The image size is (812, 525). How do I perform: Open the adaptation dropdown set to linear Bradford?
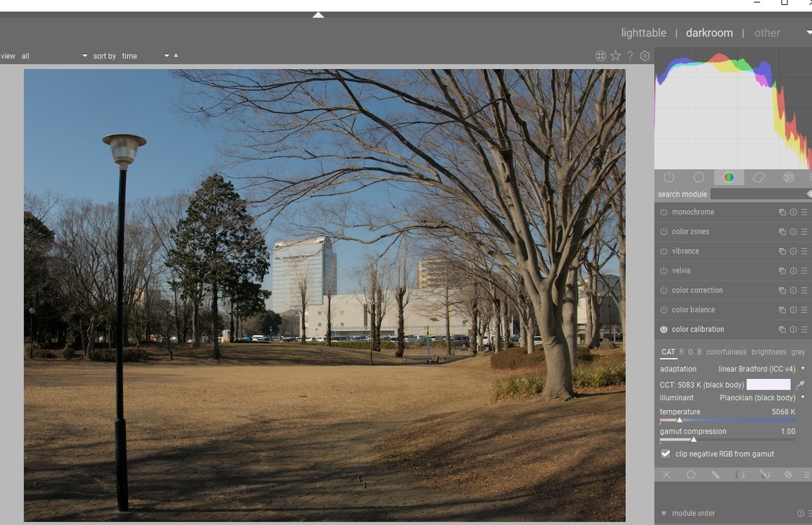(758, 369)
